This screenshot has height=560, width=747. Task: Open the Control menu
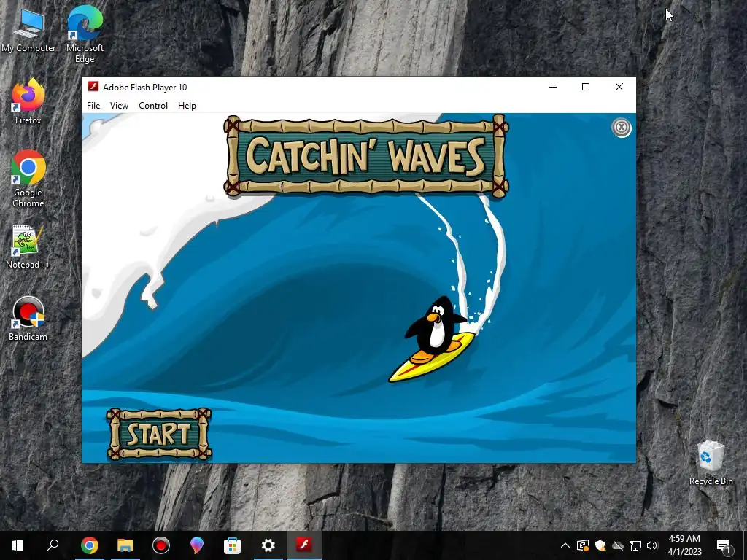pyautogui.click(x=153, y=106)
